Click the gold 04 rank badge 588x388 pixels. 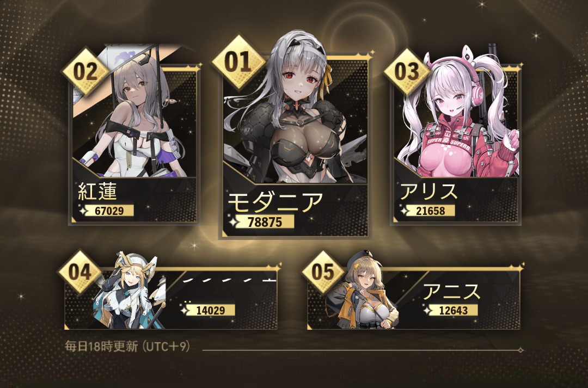click(x=80, y=272)
